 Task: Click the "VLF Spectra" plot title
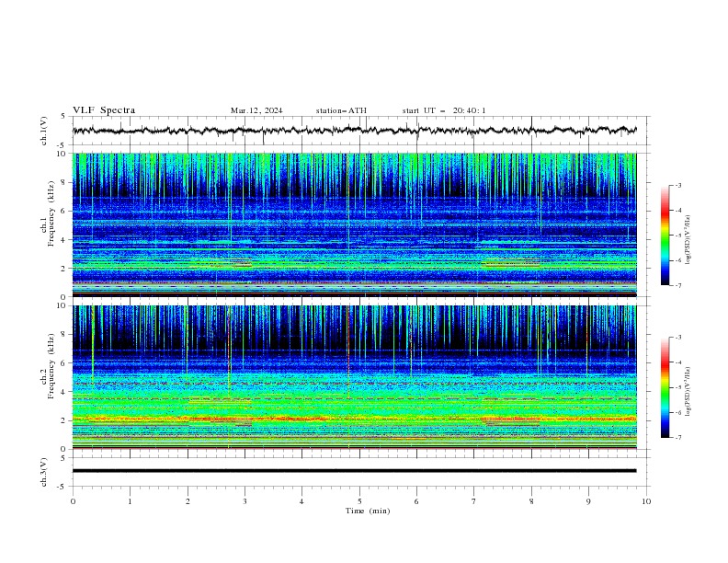click(104, 110)
